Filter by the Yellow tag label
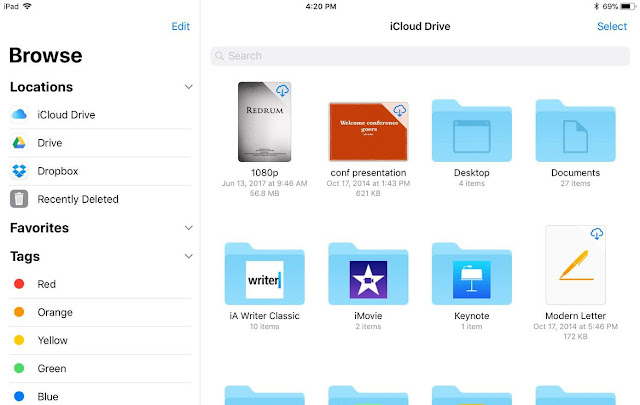 tap(53, 340)
